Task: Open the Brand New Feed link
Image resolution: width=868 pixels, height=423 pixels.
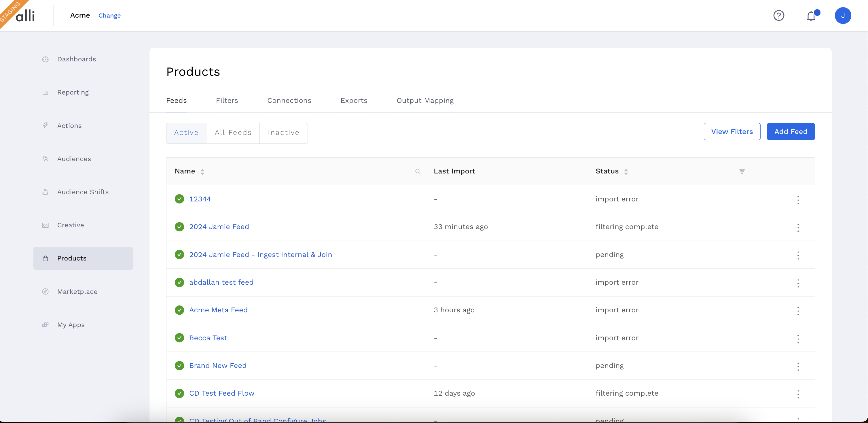Action: tap(218, 366)
